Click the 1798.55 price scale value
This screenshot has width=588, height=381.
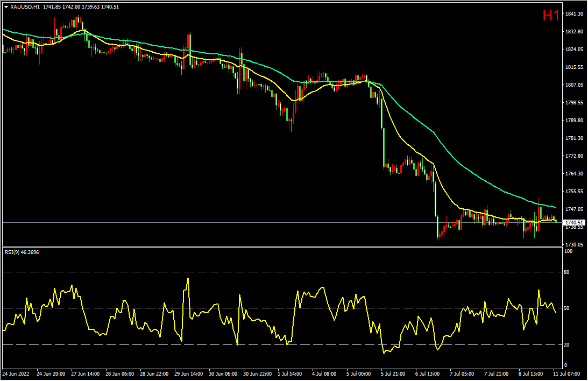pos(574,103)
